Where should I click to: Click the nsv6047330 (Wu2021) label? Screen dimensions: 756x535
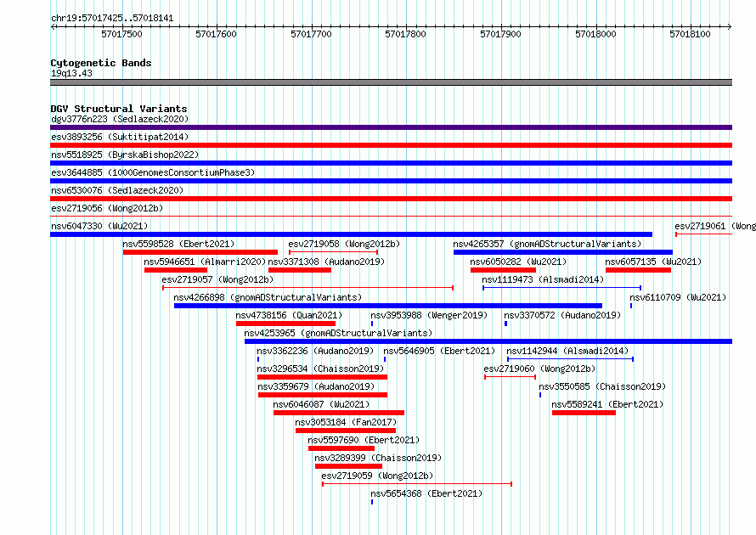click(x=99, y=226)
